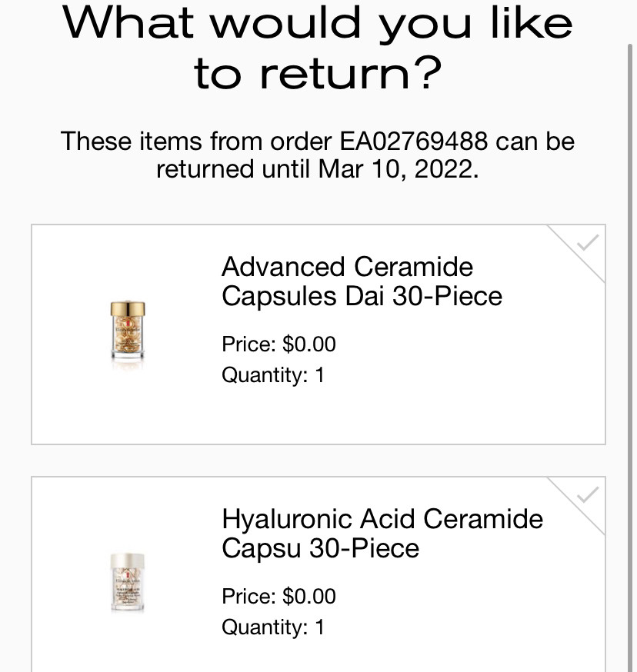Select the Advanced Ceramide Capsules Dai 30-Piece title

tap(362, 281)
